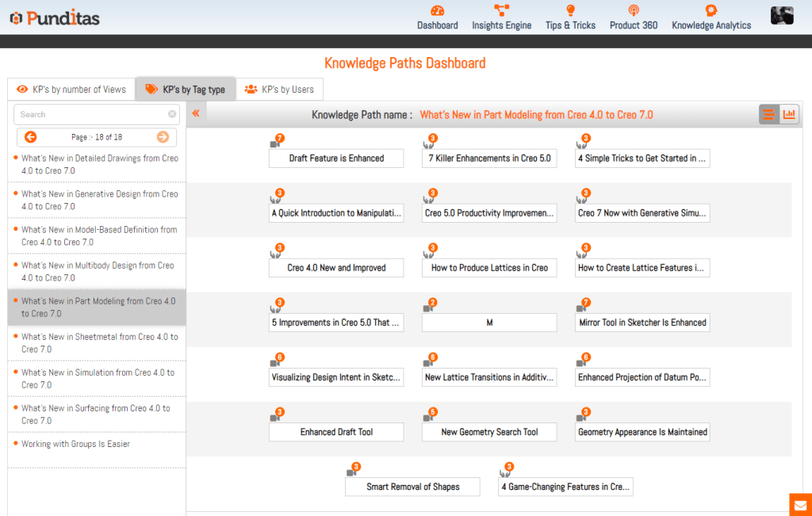Screen dimensions: 812x516
Task: Click the Tips & Tricks lightbulb icon
Action: (570, 11)
